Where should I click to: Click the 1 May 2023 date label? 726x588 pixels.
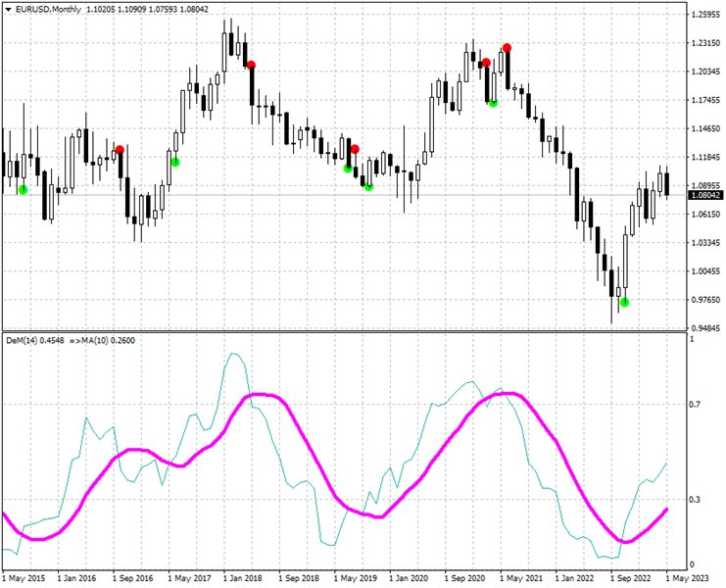[x=687, y=578]
